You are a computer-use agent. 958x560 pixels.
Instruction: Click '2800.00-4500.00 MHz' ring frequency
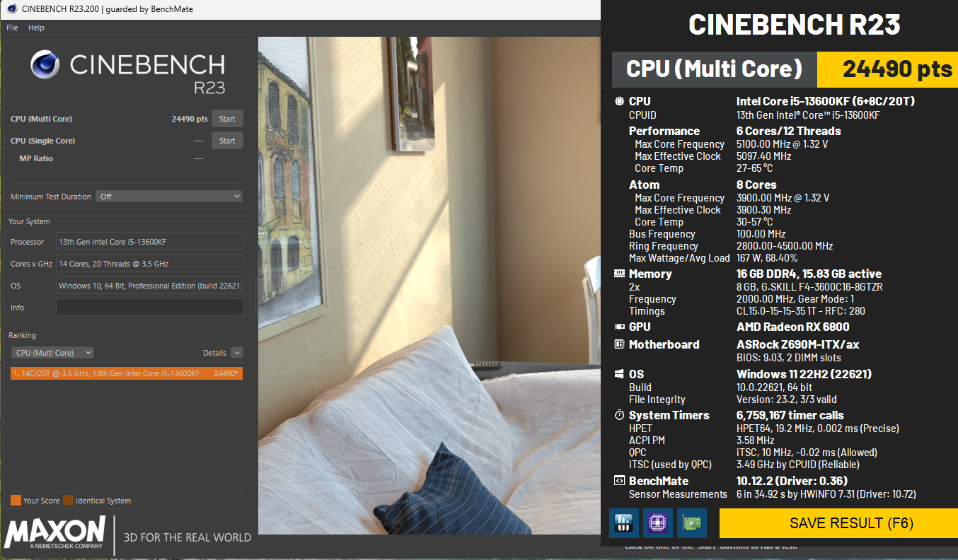coord(785,246)
